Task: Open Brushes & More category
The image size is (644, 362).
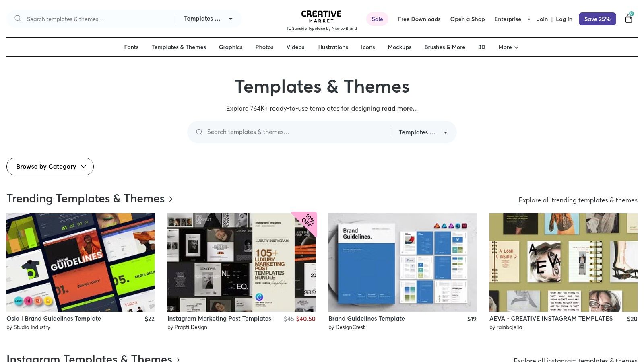Action: tap(445, 47)
